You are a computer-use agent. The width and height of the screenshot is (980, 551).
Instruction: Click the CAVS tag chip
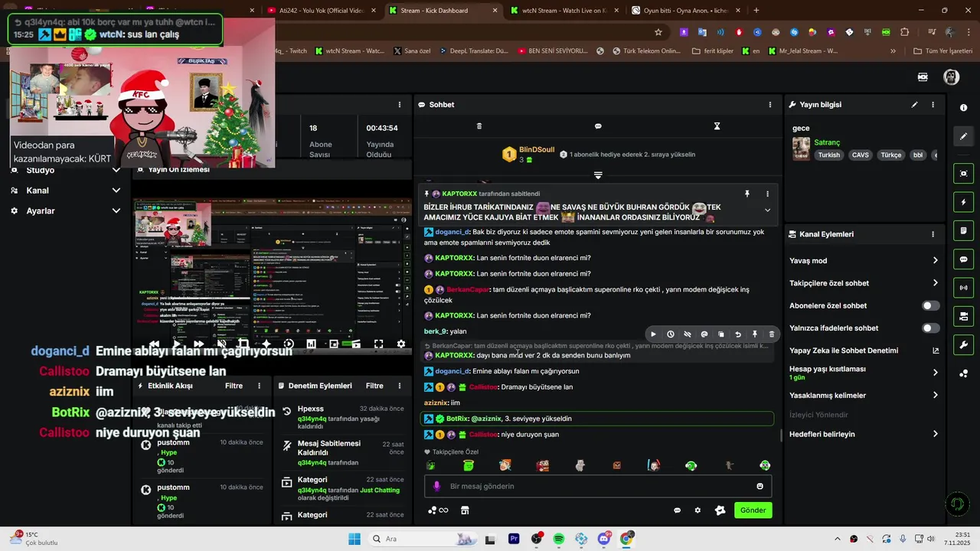pyautogui.click(x=861, y=155)
